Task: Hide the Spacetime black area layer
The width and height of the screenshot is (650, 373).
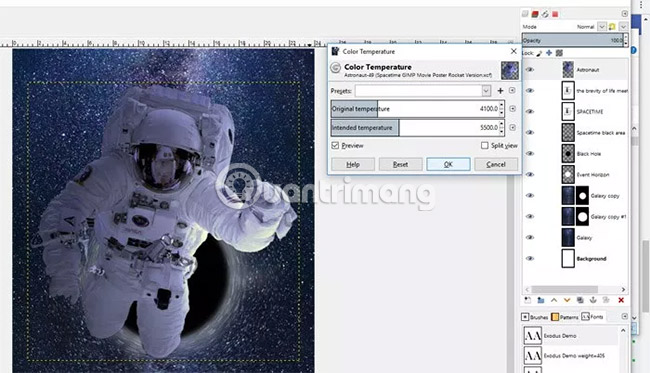Action: click(x=530, y=133)
